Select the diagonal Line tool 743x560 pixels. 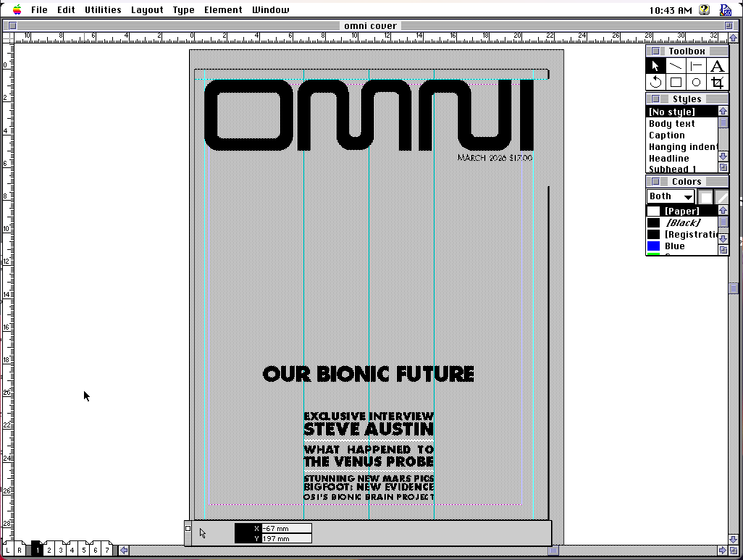coord(675,65)
